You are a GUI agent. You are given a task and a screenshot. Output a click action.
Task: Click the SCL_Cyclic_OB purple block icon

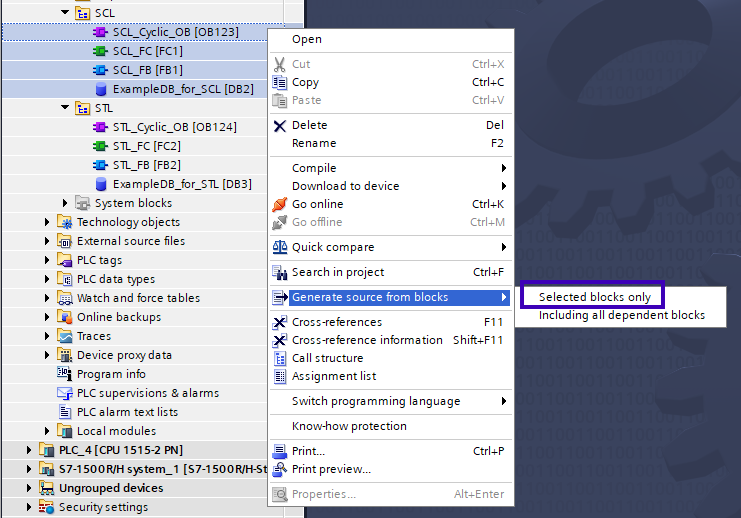[100, 32]
